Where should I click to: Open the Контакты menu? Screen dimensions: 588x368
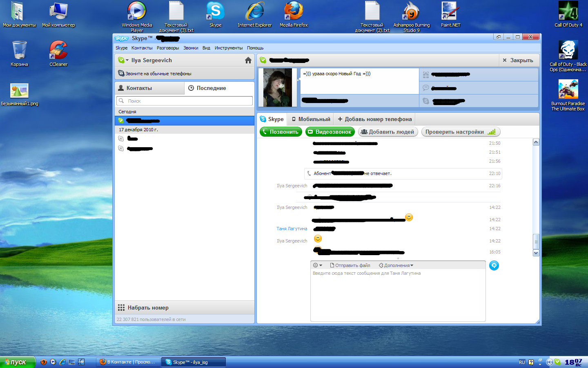(x=142, y=48)
